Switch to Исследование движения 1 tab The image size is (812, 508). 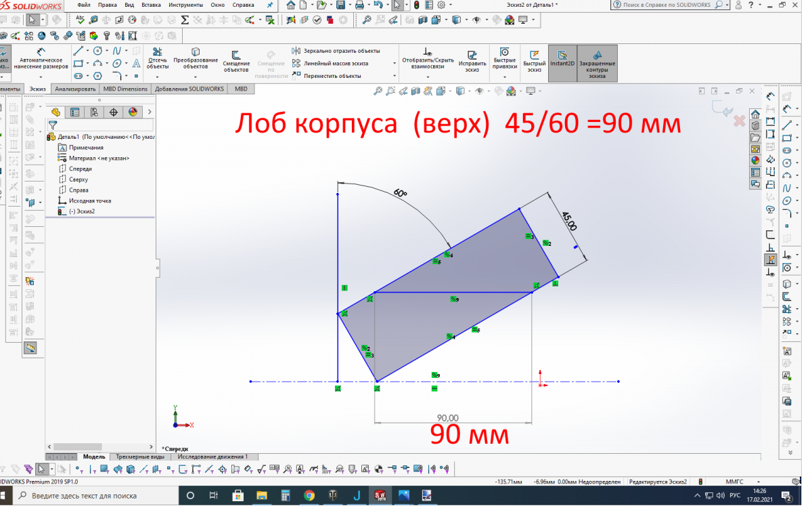[213, 457]
